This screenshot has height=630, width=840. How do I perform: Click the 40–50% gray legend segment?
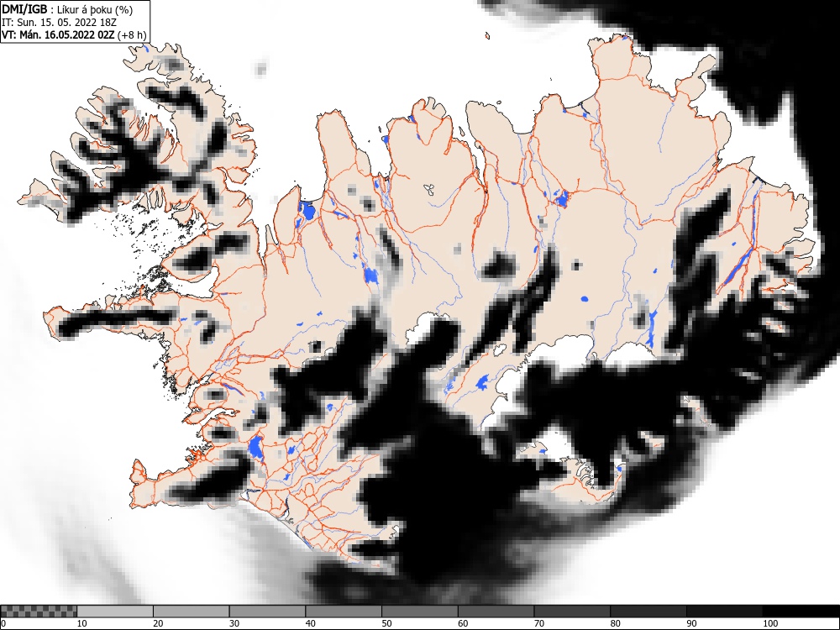[344, 612]
